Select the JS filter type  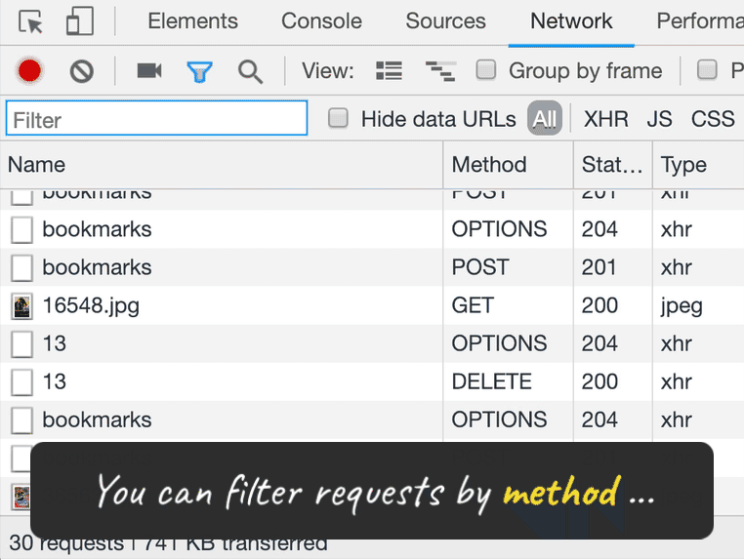tap(659, 119)
